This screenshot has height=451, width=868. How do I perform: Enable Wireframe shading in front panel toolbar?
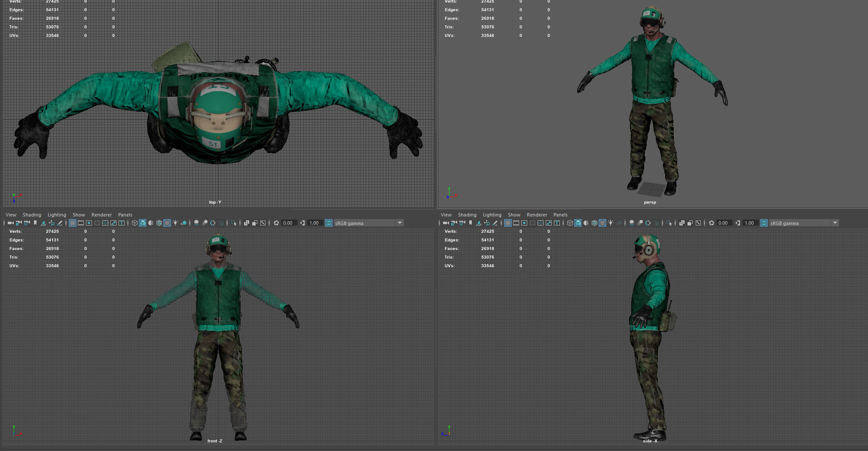coord(134,223)
